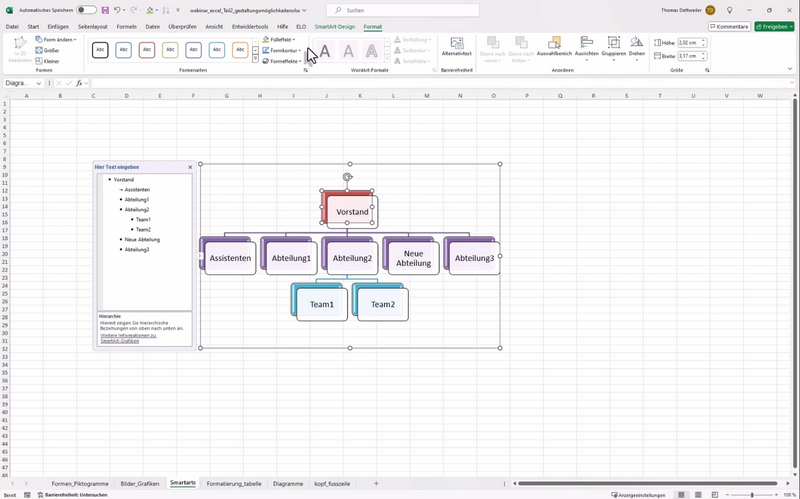Select the red-outlined Abc shape style swatch
Viewport: 800px width, 499px height.
[x=147, y=50]
